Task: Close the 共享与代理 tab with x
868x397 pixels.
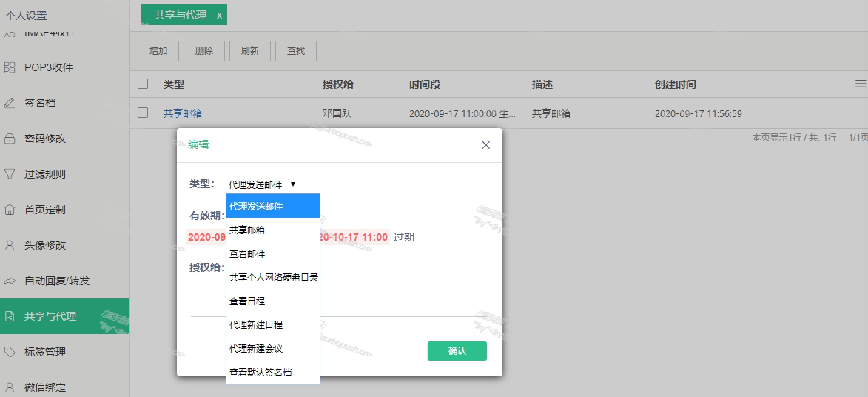Action: [x=219, y=15]
